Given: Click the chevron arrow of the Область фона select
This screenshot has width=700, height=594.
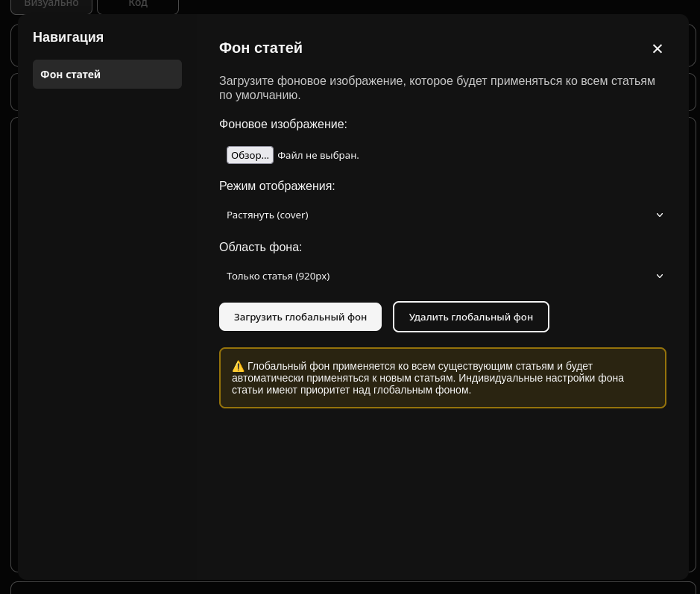Looking at the screenshot, I should coord(659,276).
